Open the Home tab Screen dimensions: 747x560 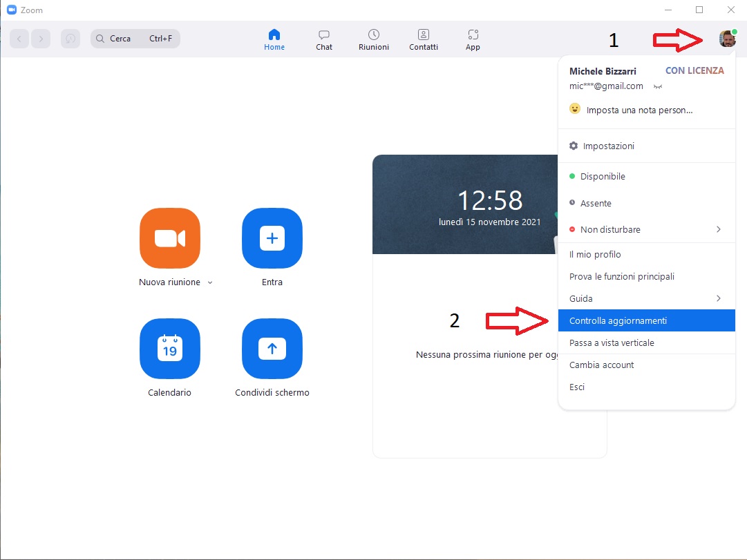coord(274,40)
